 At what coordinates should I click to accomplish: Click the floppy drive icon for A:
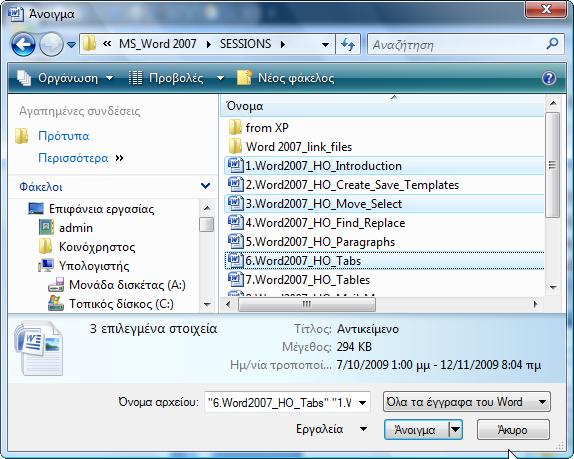56,285
